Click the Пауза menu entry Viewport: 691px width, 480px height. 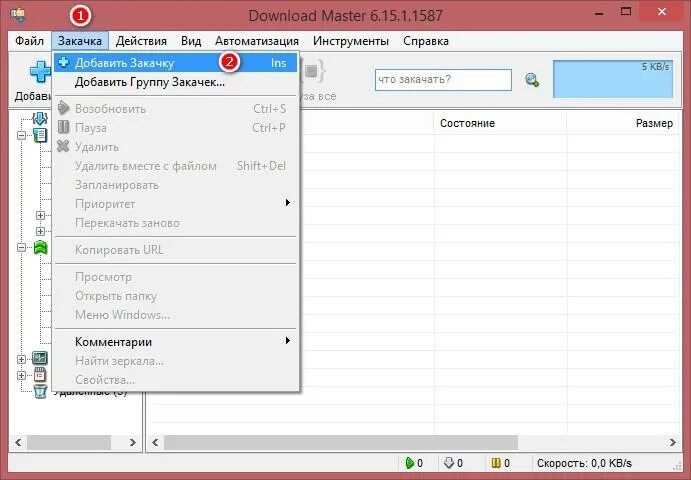(175, 128)
